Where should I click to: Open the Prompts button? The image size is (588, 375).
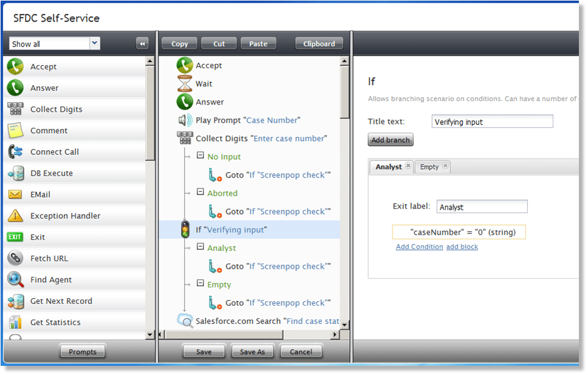pyautogui.click(x=83, y=352)
